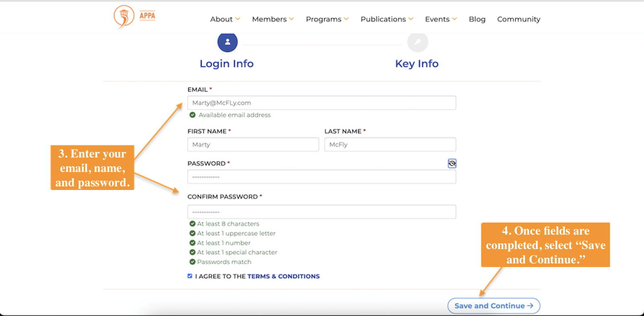This screenshot has height=316, width=644.
Task: Select the Last Name text box
Action: click(x=390, y=145)
